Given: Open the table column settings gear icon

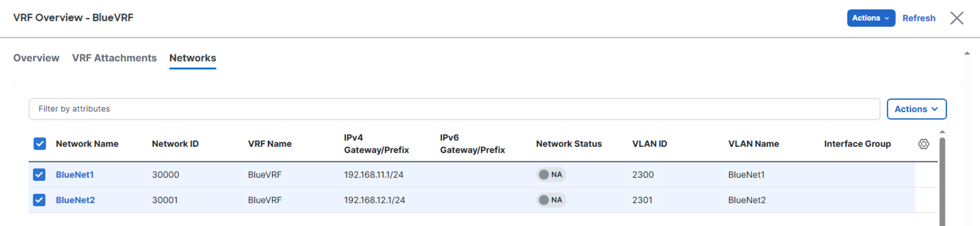Looking at the screenshot, I should point(923,144).
